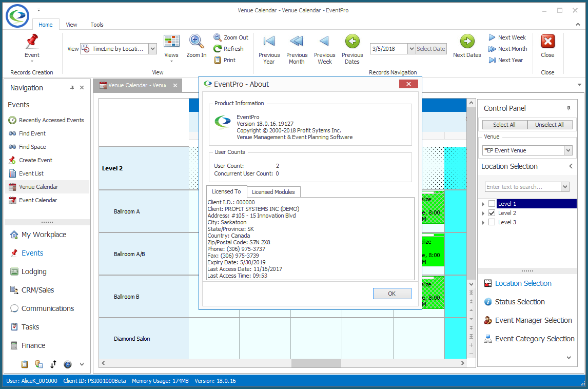Click the Zoom In magnifier
The height and width of the screenshot is (389, 588).
(196, 41)
